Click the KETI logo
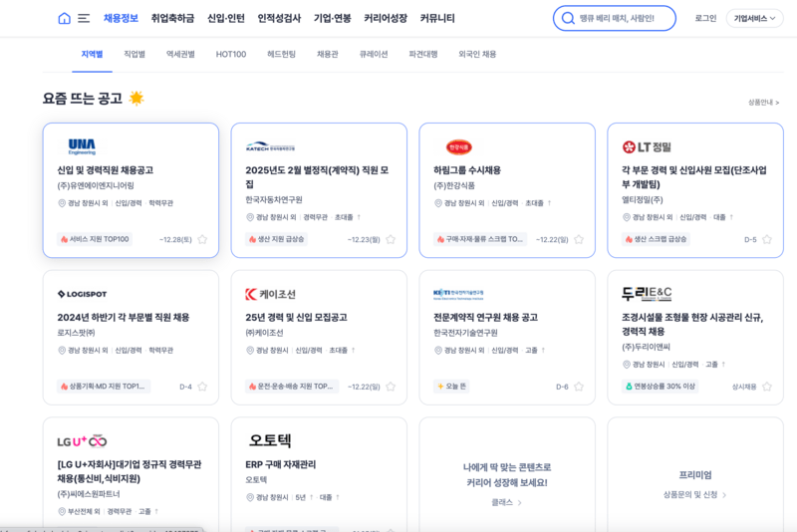This screenshot has height=532, width=797. pos(458,294)
